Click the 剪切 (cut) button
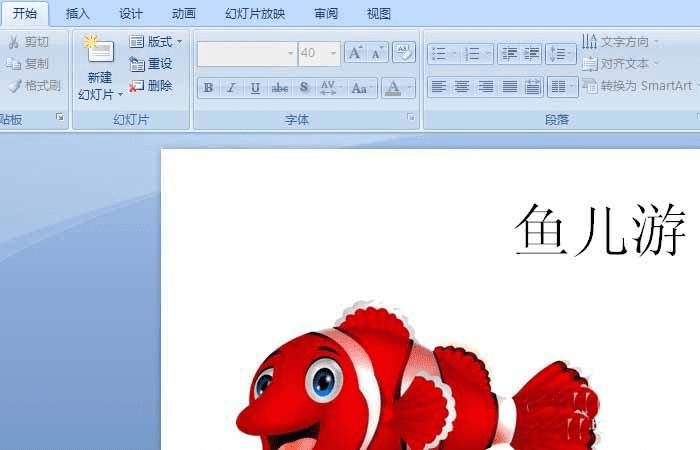The height and width of the screenshot is (450, 700). tap(29, 42)
